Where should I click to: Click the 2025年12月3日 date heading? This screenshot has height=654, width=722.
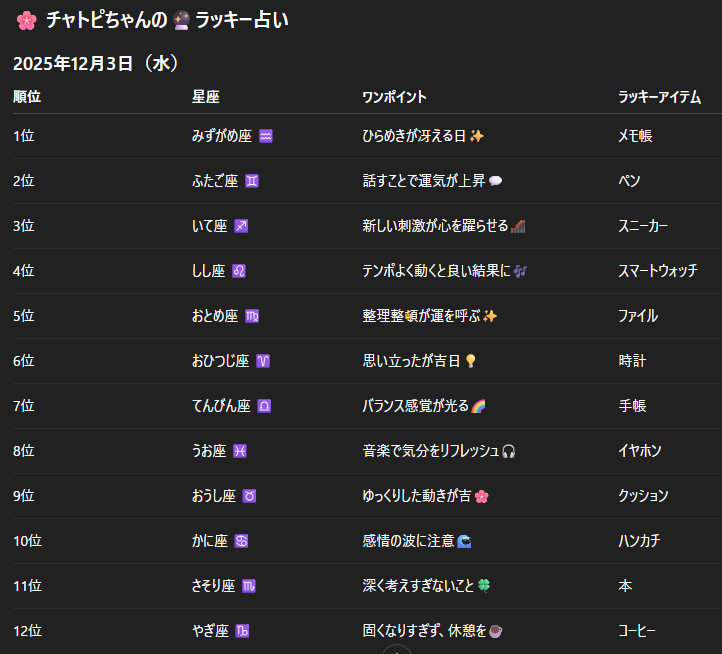click(x=96, y=64)
